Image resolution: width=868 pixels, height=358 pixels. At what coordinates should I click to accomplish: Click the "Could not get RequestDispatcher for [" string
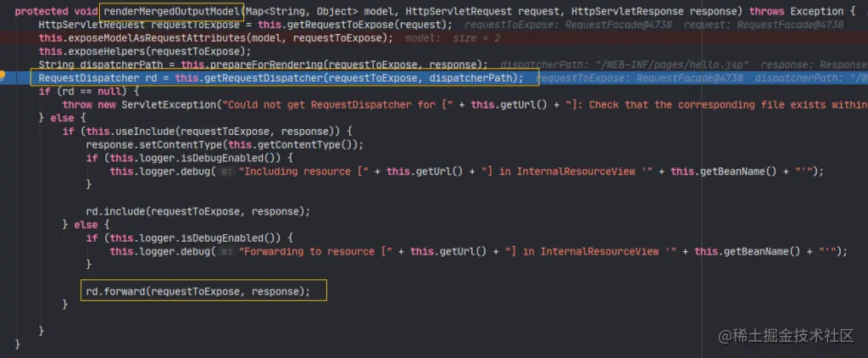(337, 104)
